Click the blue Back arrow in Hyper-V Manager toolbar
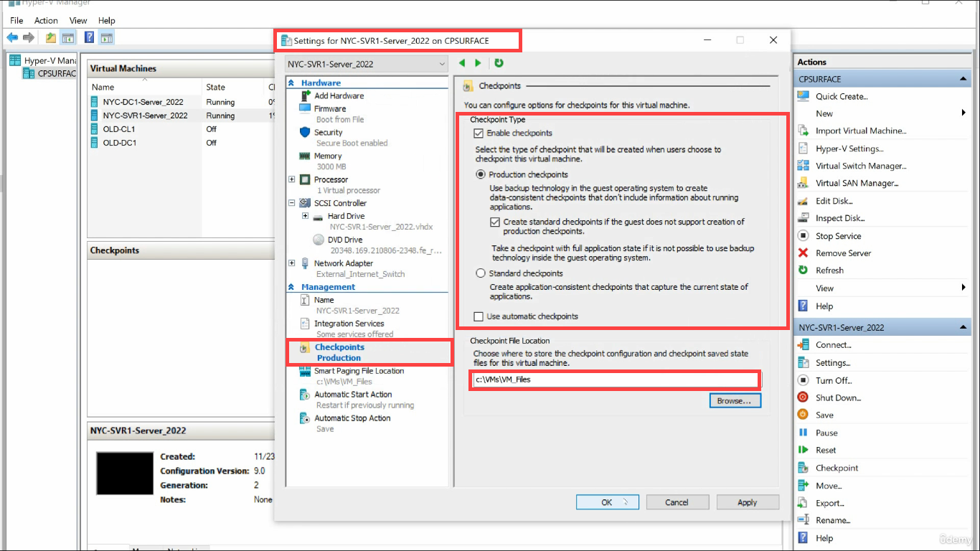The width and height of the screenshot is (980, 551). point(13,37)
